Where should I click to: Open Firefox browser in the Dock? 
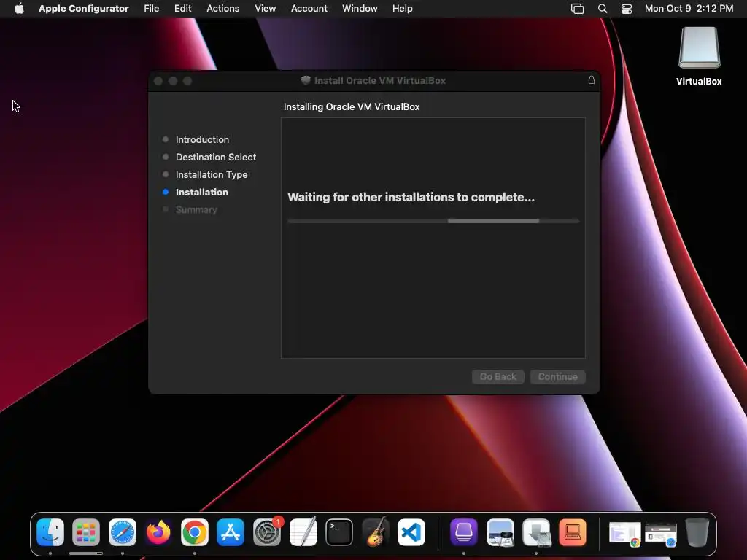tap(158, 532)
